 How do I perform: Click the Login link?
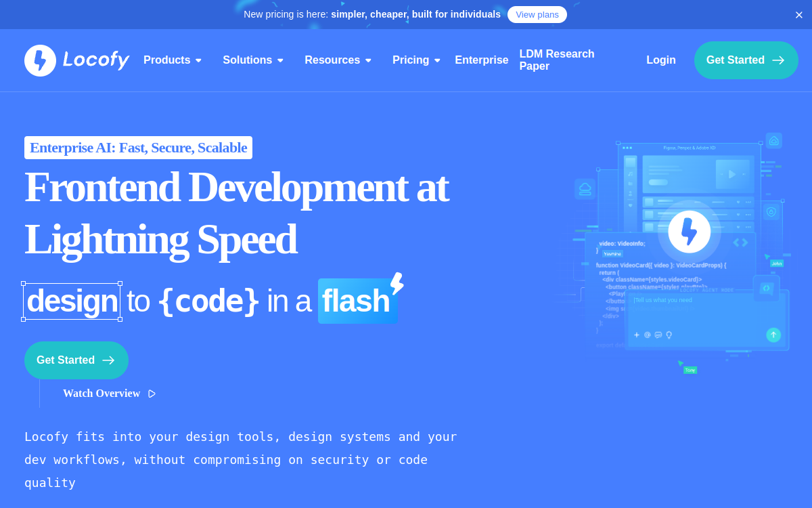click(x=661, y=60)
